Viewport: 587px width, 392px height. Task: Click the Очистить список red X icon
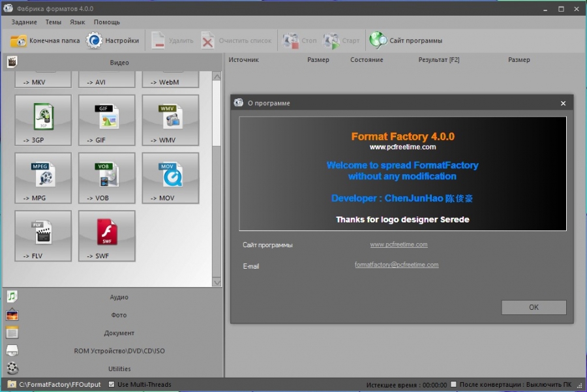click(208, 40)
